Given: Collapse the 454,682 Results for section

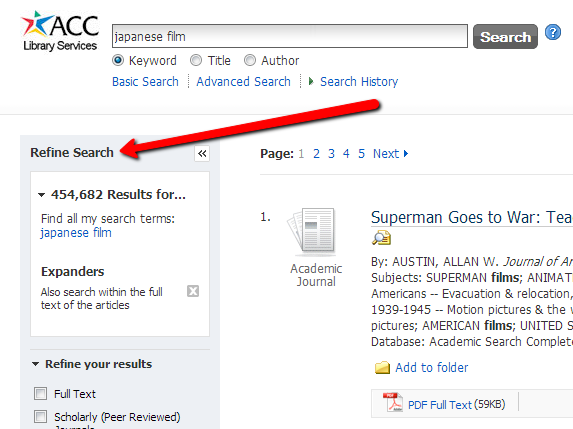Looking at the screenshot, I should click(x=41, y=195).
